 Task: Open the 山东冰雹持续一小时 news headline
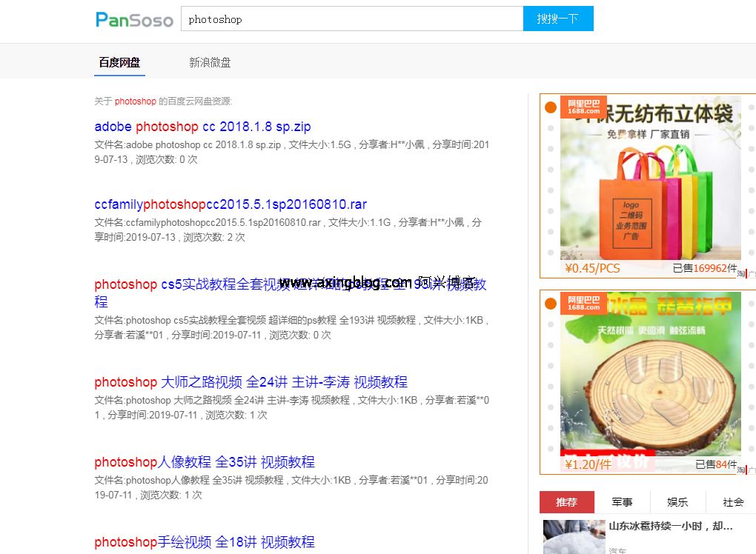tap(671, 526)
